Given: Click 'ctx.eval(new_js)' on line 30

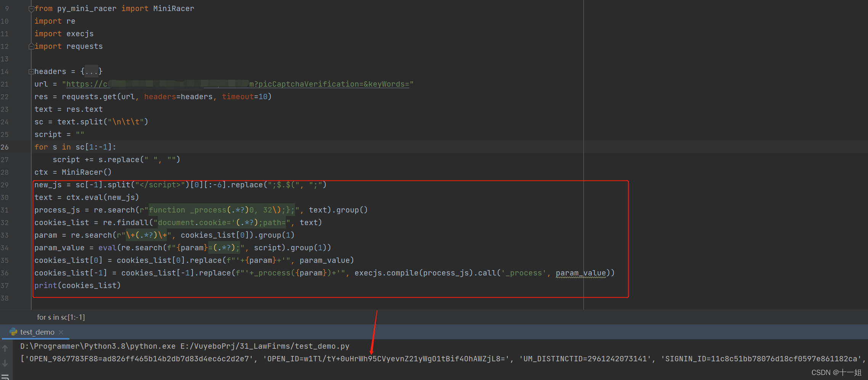Looking at the screenshot, I should [x=103, y=197].
